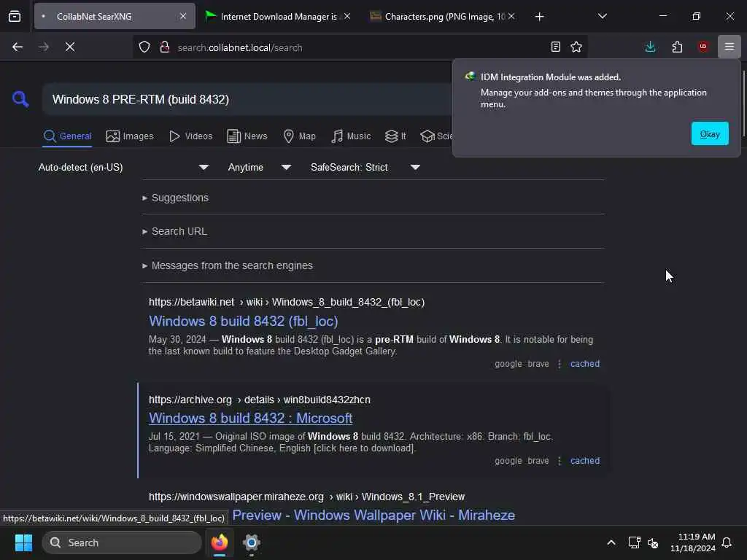The height and width of the screenshot is (560, 747).
Task: Open cached link for archive.org result
Action: pos(584,461)
